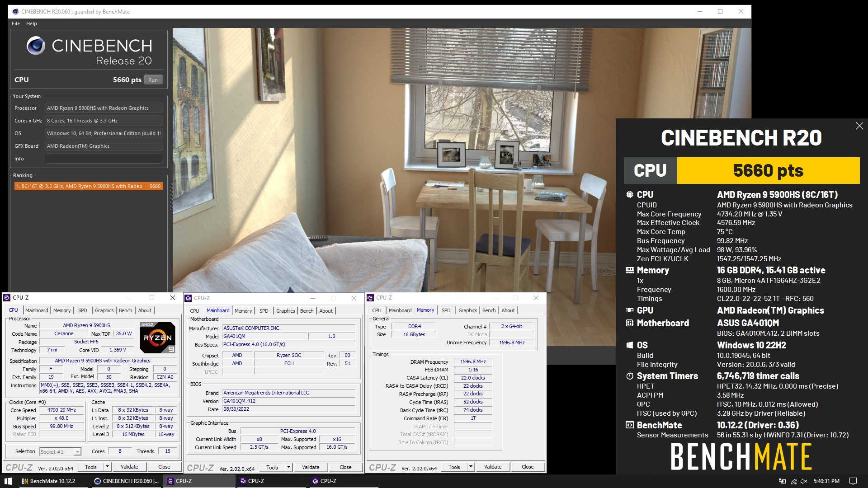Viewport: 868px width, 488px height.
Task: Click the Code Name value Cezanne
Action: 64,334
